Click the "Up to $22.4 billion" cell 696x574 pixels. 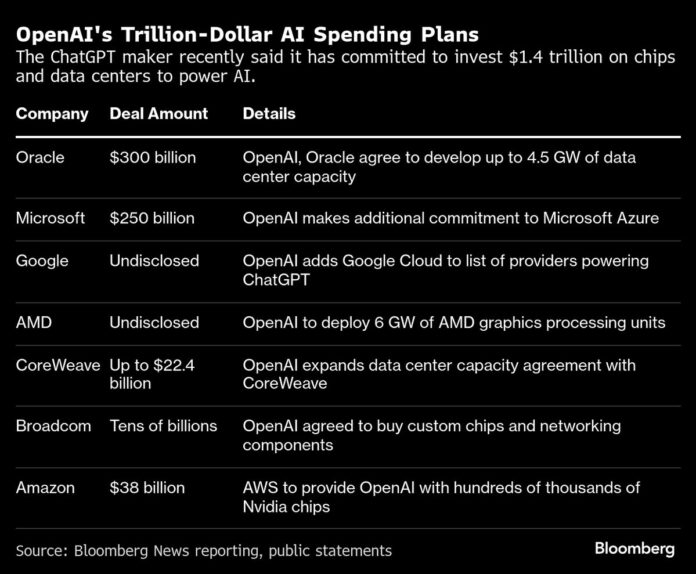[153, 375]
